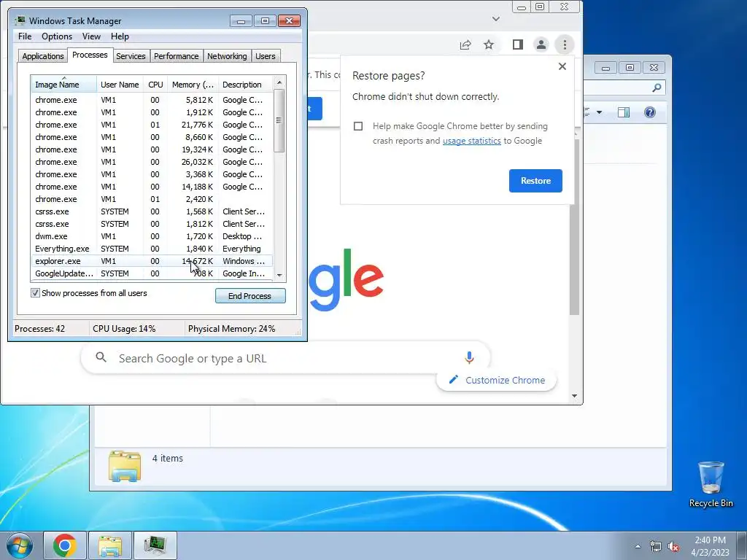
Task: Open the usage statistics link
Action: tap(472, 141)
